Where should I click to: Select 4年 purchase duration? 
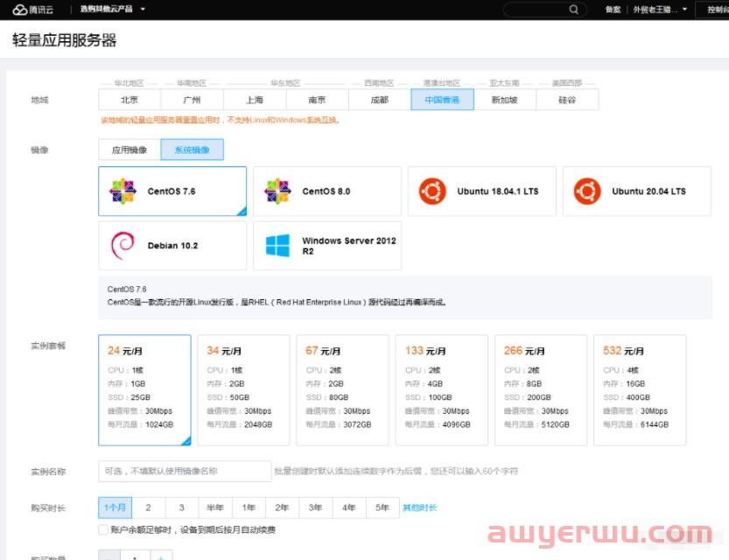[x=349, y=507]
